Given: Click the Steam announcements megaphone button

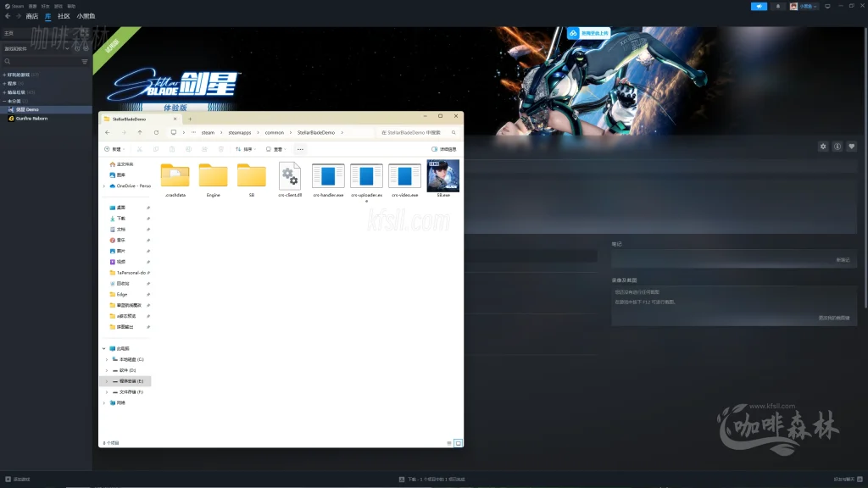Looking at the screenshot, I should click(x=759, y=6).
